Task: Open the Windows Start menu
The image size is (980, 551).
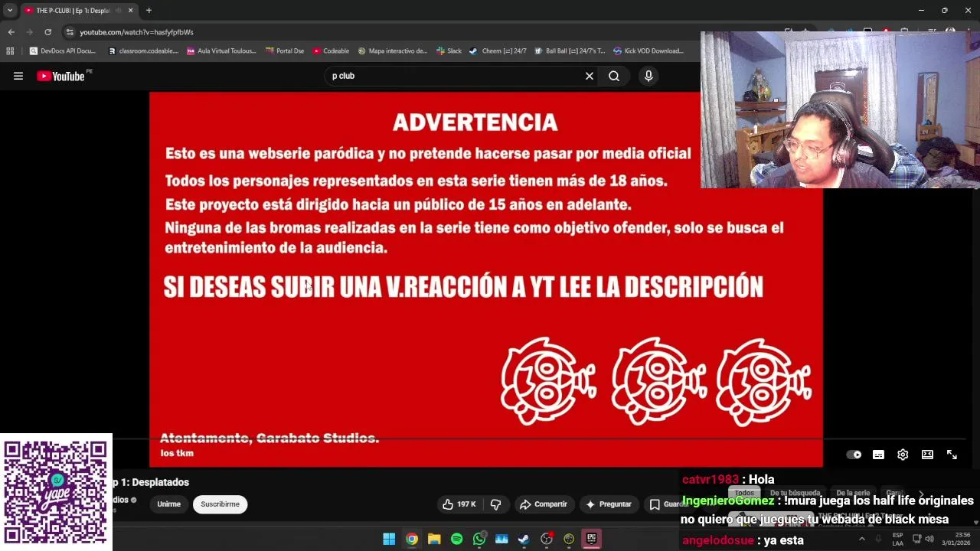Action: 389,539
